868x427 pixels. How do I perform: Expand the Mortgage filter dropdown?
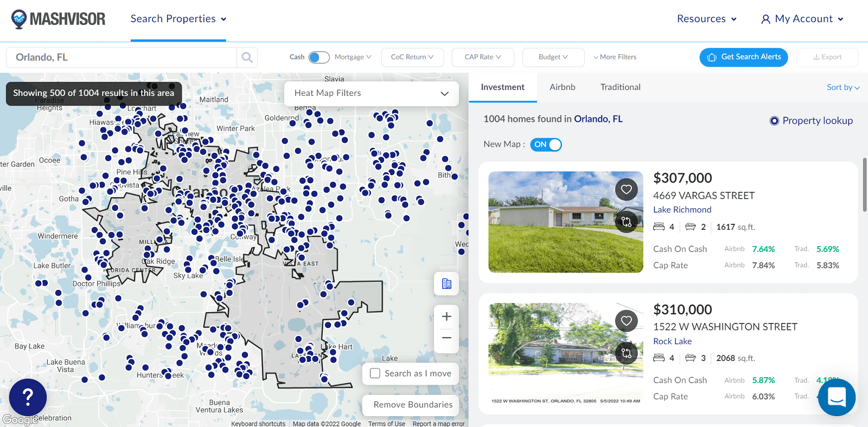(353, 57)
